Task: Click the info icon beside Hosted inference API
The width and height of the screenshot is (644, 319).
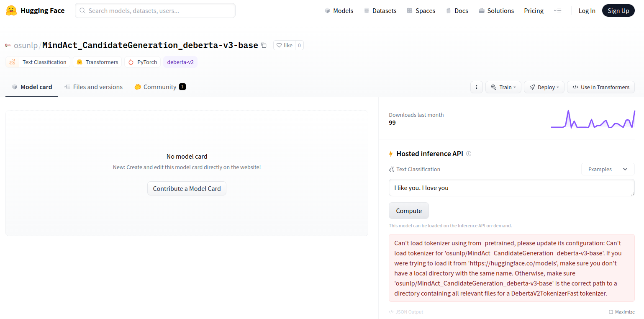Action: click(x=469, y=154)
